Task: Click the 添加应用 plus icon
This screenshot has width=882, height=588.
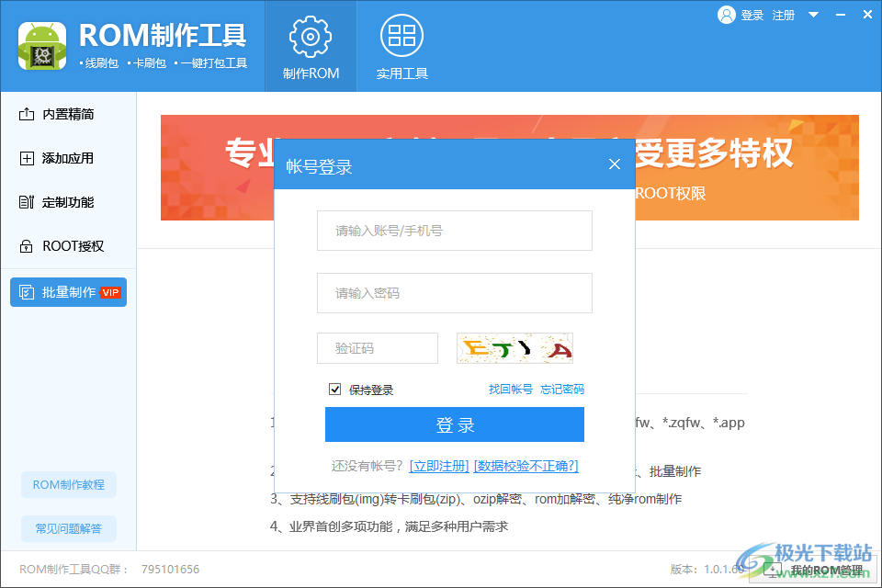Action: pyautogui.click(x=27, y=158)
